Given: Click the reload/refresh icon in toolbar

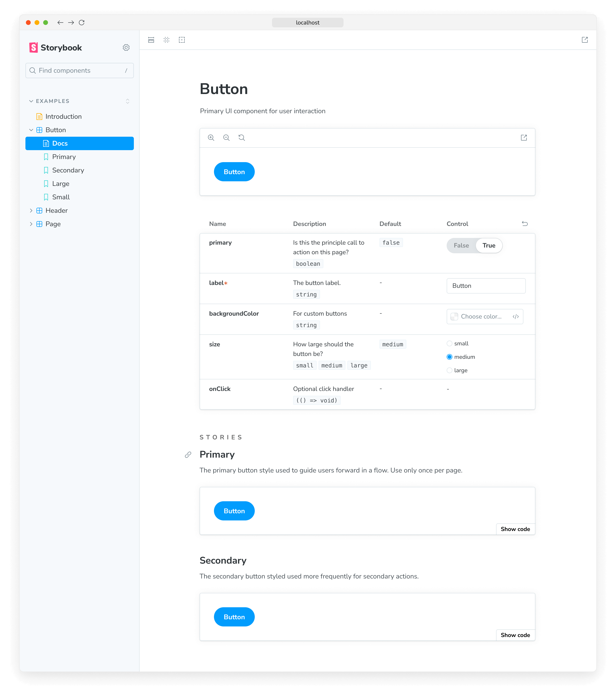Looking at the screenshot, I should [83, 23].
